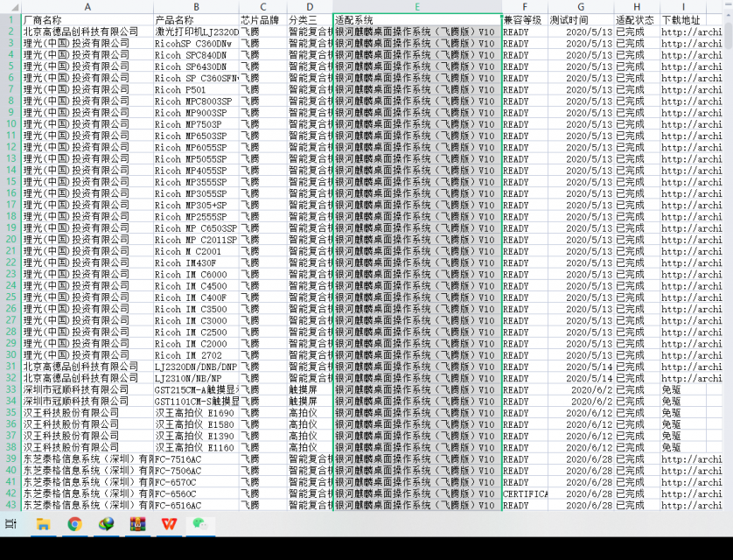Select the 芯片品牌 header cell
733x560 pixels.
click(263, 20)
